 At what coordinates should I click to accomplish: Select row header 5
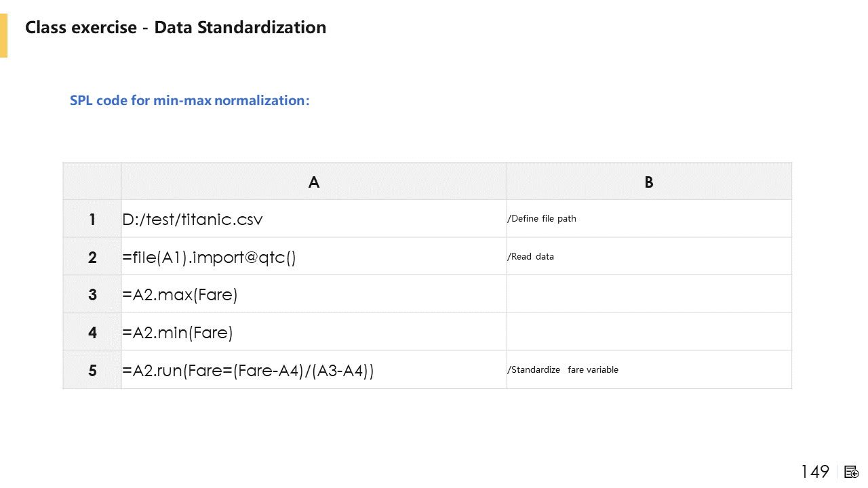[92, 370]
